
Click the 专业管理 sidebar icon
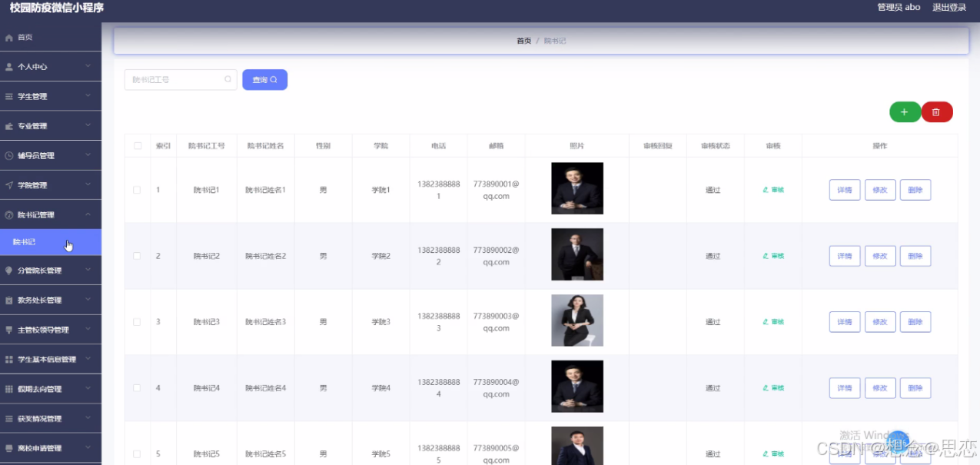(x=9, y=126)
